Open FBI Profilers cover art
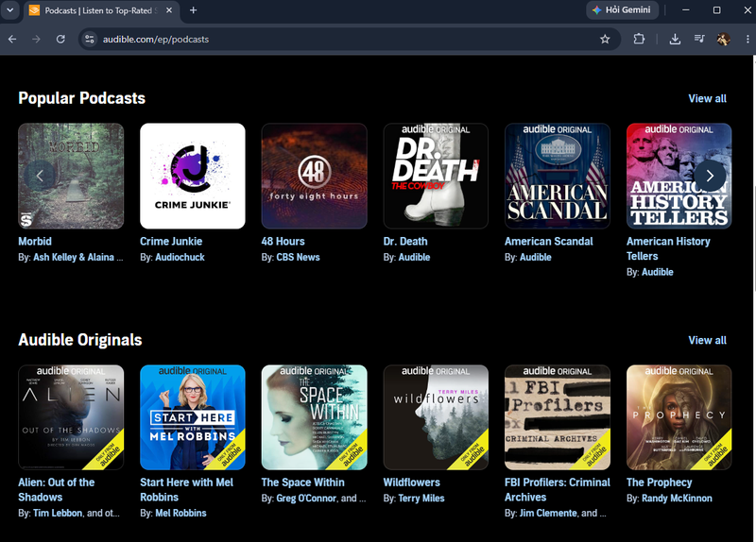This screenshot has width=756, height=542. click(x=558, y=417)
